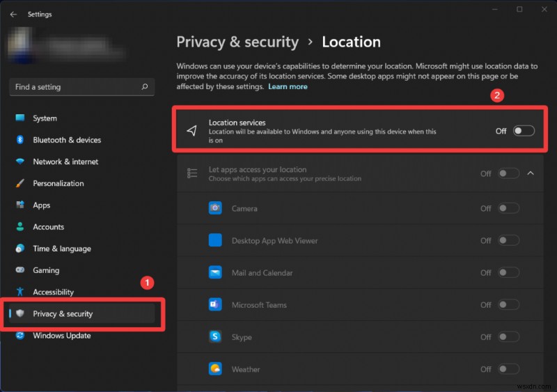Click the System monitor icon

(x=20, y=118)
